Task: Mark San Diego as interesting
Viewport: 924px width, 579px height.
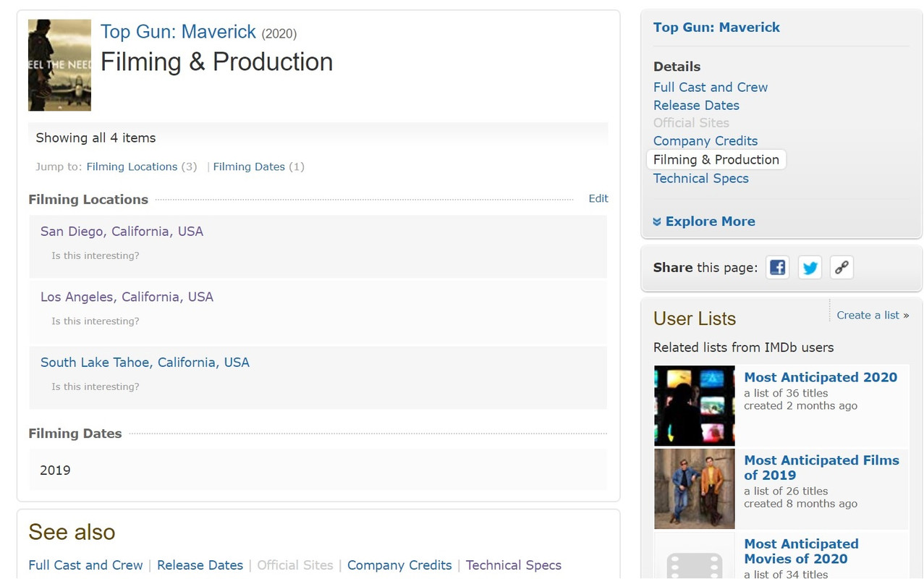Action: click(95, 255)
